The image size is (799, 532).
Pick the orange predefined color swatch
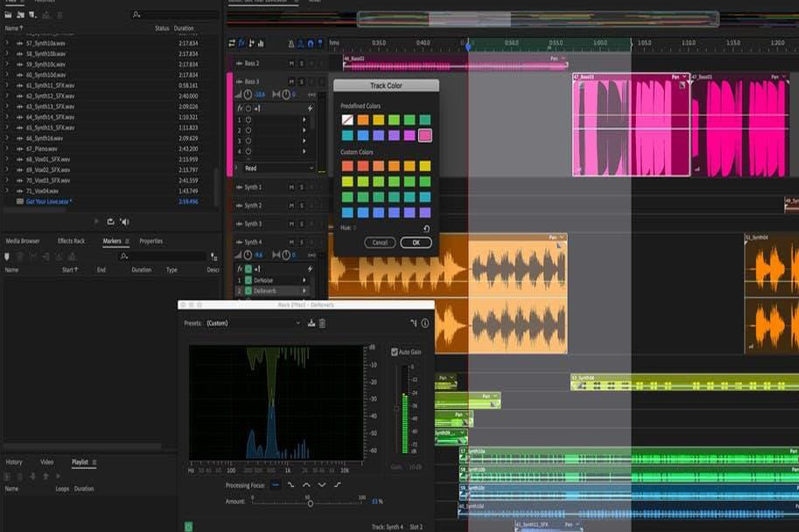click(x=363, y=120)
